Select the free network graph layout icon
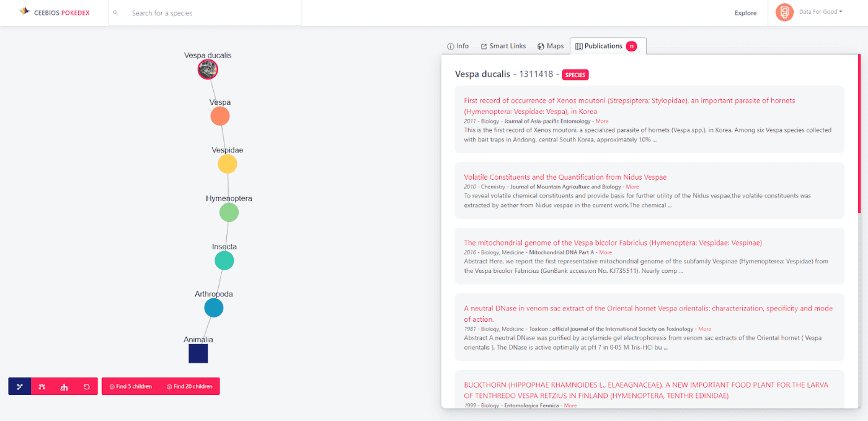The height and width of the screenshot is (421, 868). click(20, 386)
